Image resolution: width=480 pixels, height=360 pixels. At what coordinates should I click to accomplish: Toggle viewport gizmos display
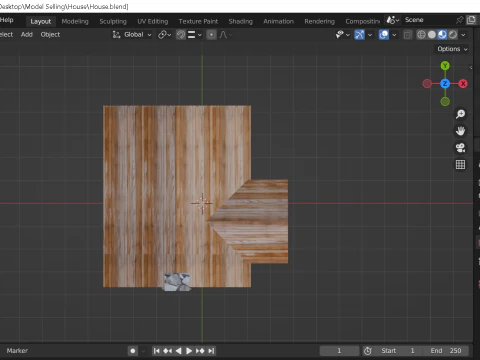(x=359, y=35)
